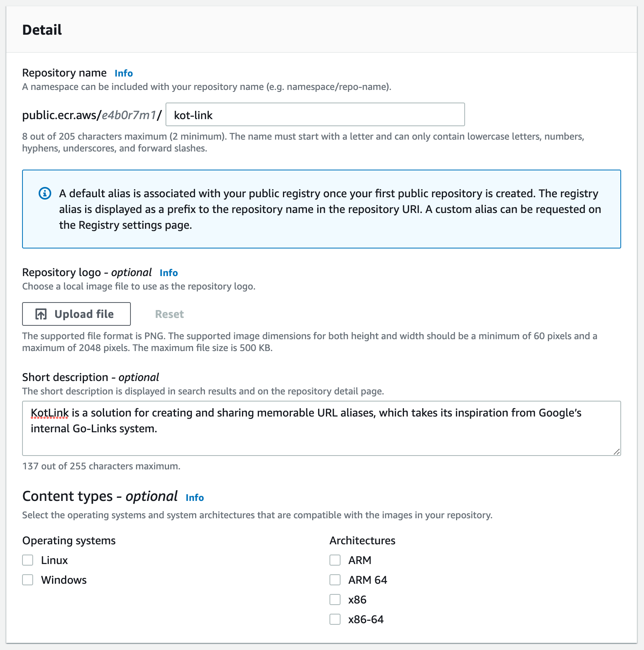Screen dimensions: 644x650
Task: Click the Reset logo button
Action: (169, 314)
